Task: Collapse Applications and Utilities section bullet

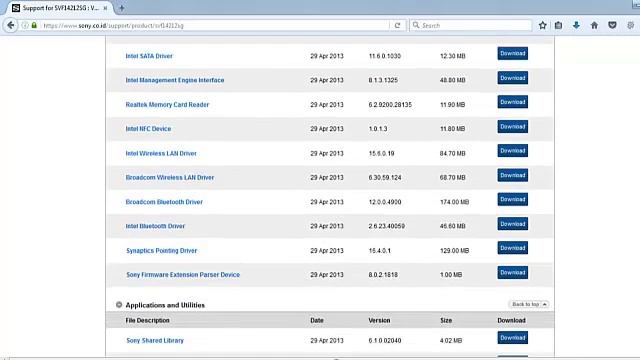Action: 119,304
